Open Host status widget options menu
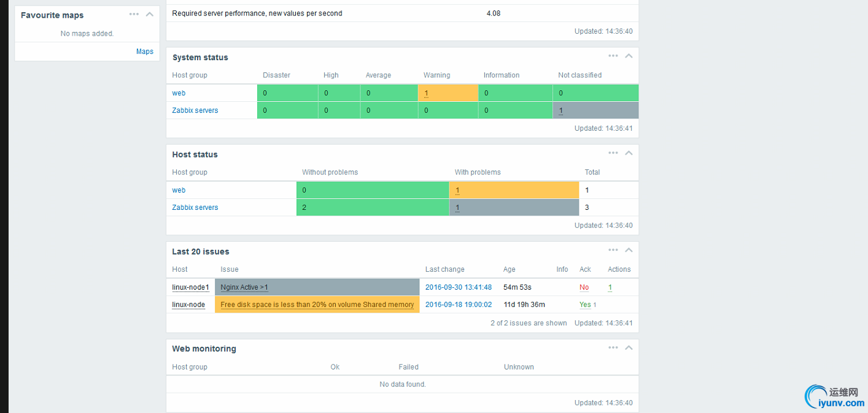Viewport: 868px width, 413px height. 613,153
